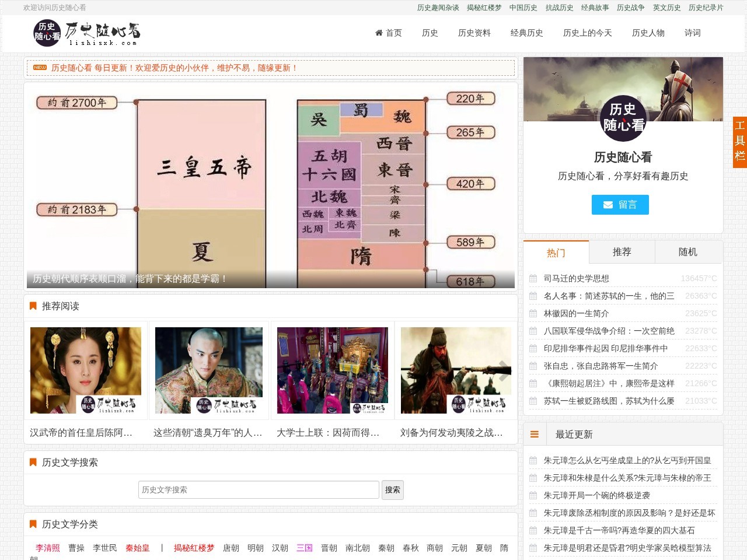Click the circular knight avatar in the sidebar
The image size is (747, 560).
623,118
